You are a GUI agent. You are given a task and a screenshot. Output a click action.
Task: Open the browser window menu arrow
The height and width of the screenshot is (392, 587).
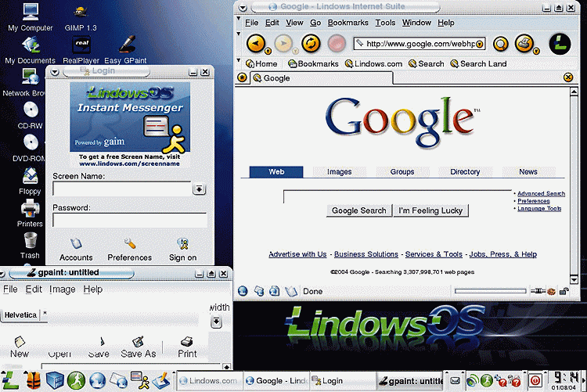pyautogui.click(x=243, y=8)
